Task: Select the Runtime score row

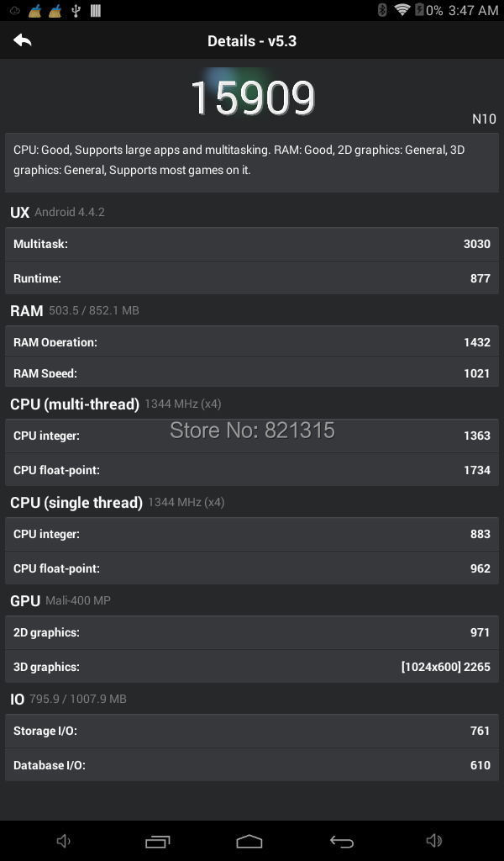Action: 252,278
